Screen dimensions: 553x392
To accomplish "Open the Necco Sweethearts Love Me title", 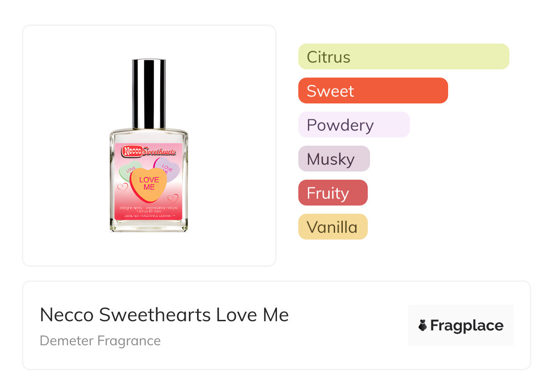I will 164,315.
